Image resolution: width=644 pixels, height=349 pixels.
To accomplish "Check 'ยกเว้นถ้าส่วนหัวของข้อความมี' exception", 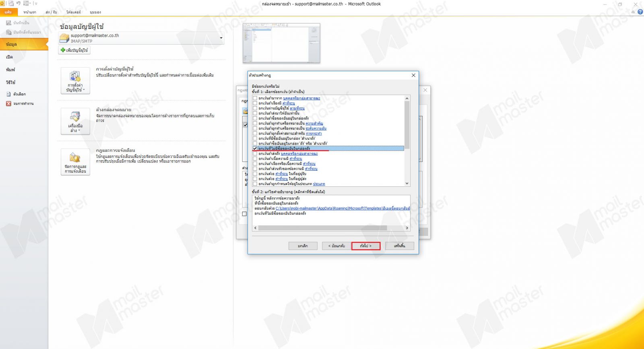I will coord(255,169).
